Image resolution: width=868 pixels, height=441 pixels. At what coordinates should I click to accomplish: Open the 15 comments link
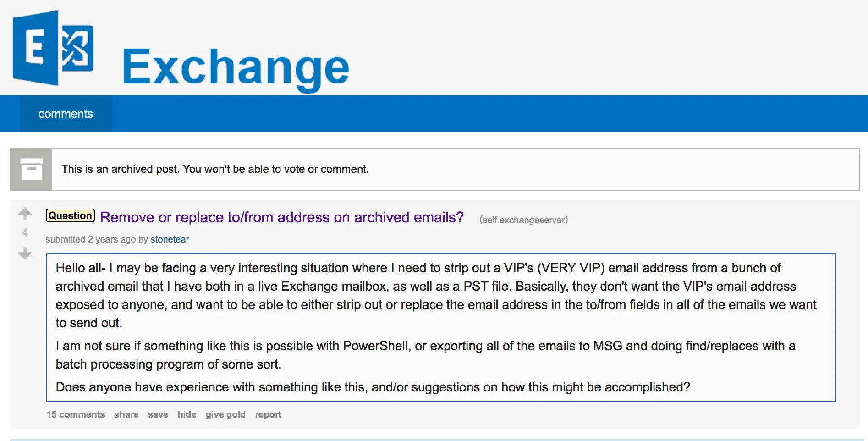[x=76, y=414]
